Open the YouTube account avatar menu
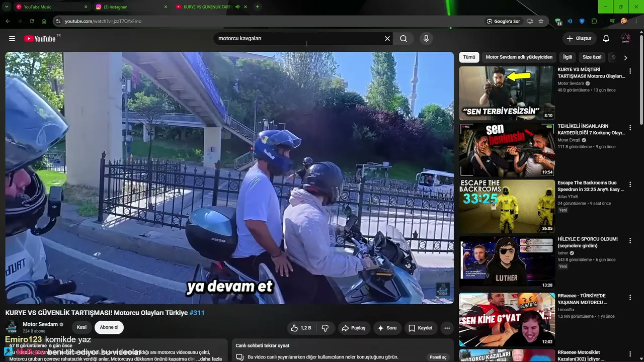644x362 pixels. click(625, 39)
